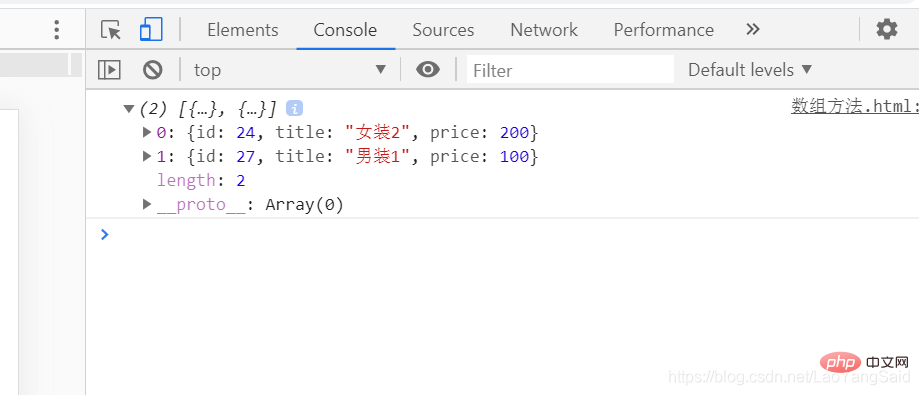
Task: Expand array item 0 with id 24
Action: tap(147, 132)
